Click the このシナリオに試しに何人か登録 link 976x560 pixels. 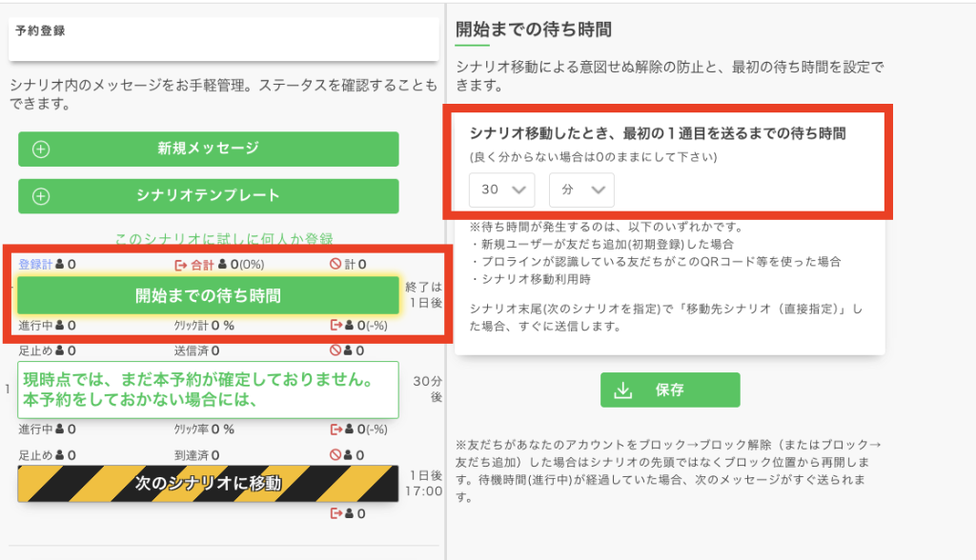pos(223,238)
